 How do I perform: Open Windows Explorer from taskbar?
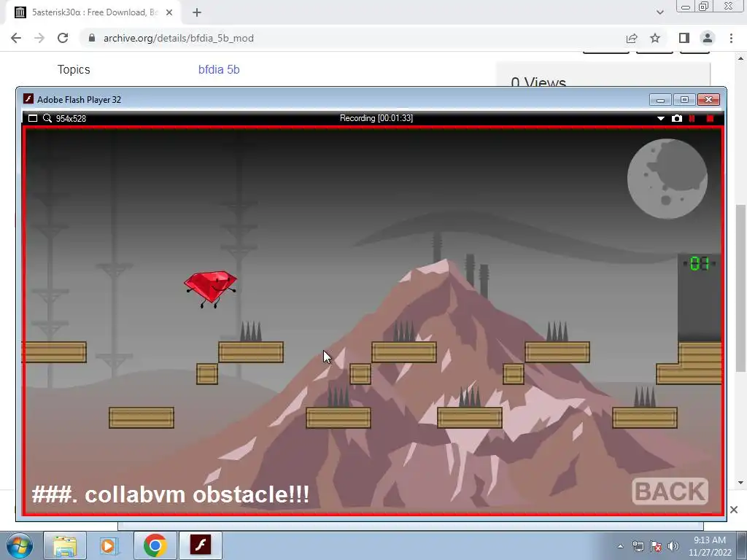(x=65, y=545)
